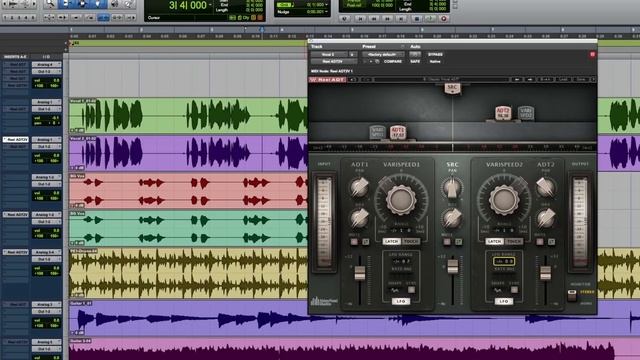Toggle the SRC phase invert button
The height and width of the screenshot is (360, 640).
point(458,242)
